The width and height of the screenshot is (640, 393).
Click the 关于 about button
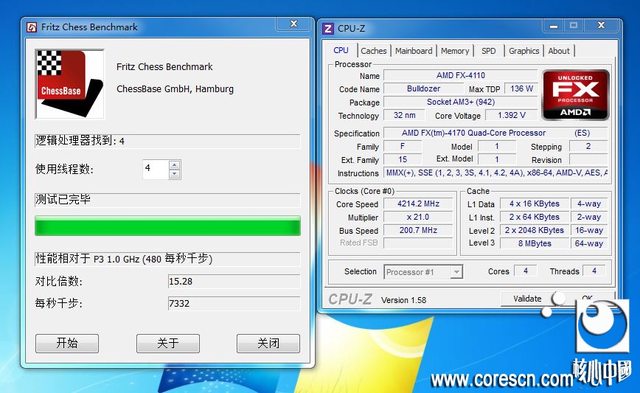[x=168, y=343]
